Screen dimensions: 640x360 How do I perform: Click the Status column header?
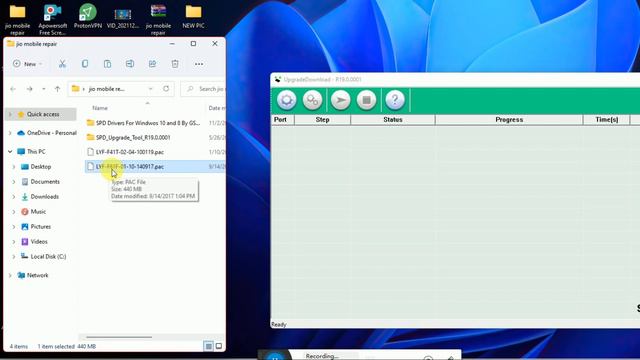click(393, 120)
